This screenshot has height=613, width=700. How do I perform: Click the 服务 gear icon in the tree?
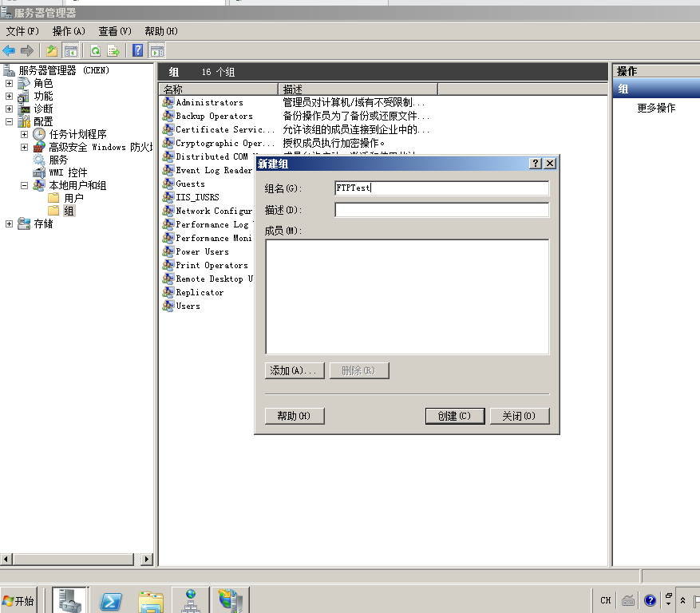pos(39,160)
